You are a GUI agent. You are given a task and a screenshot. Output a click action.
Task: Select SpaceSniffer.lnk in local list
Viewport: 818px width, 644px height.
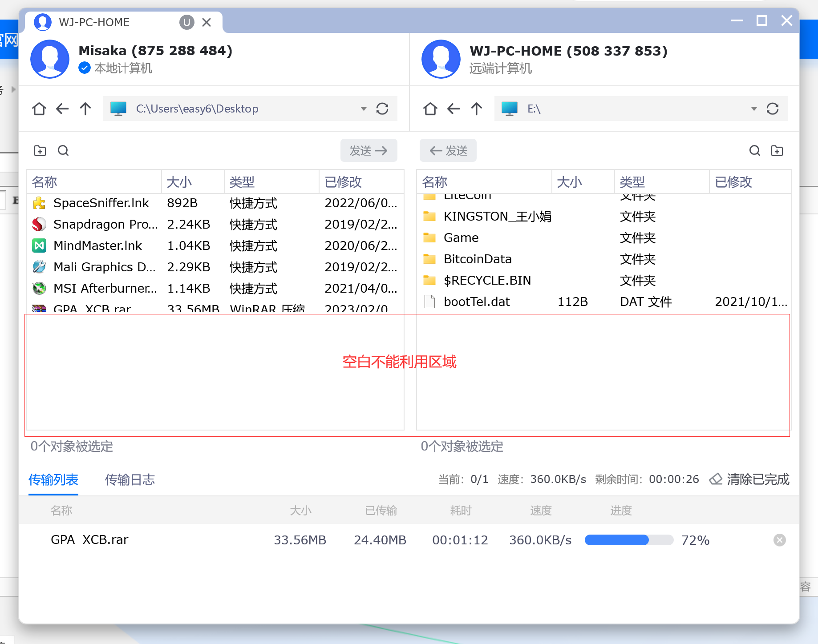(x=215, y=203)
